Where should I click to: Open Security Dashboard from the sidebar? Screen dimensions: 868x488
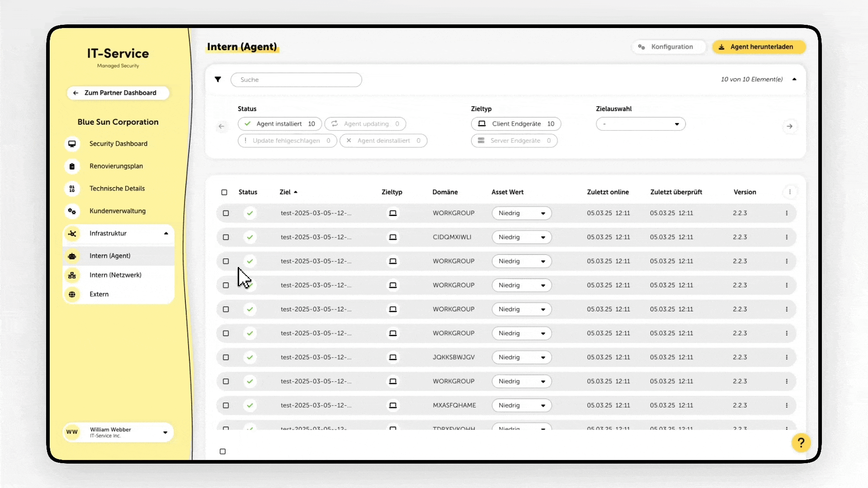coord(118,144)
